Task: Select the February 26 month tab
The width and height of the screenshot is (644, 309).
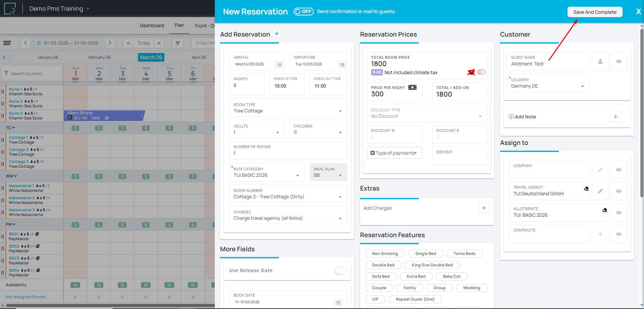Action: 99,57
